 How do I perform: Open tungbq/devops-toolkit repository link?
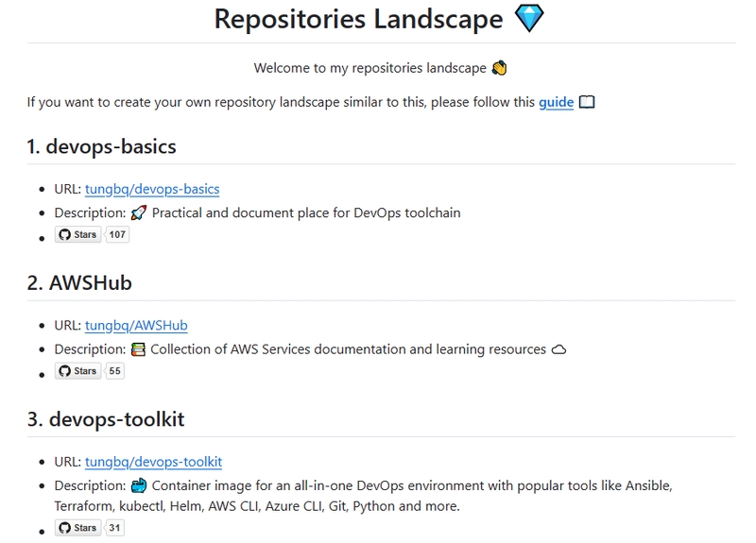[153, 462]
